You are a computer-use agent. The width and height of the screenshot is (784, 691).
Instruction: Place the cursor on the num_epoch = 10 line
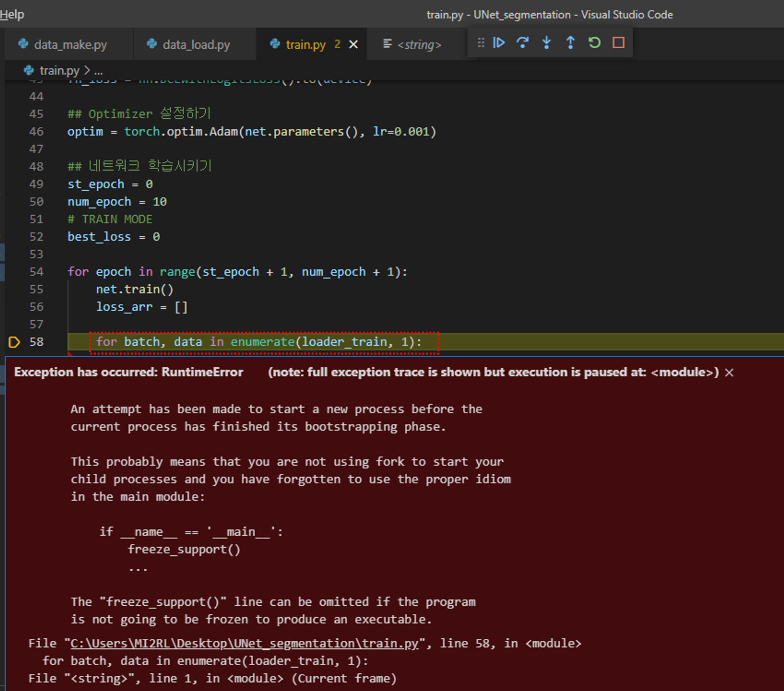click(117, 202)
